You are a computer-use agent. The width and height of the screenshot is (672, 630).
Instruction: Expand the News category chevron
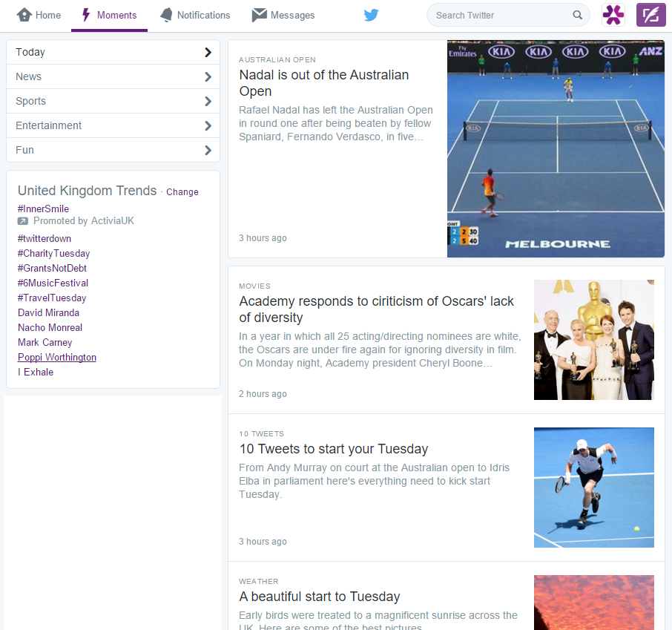tap(208, 76)
